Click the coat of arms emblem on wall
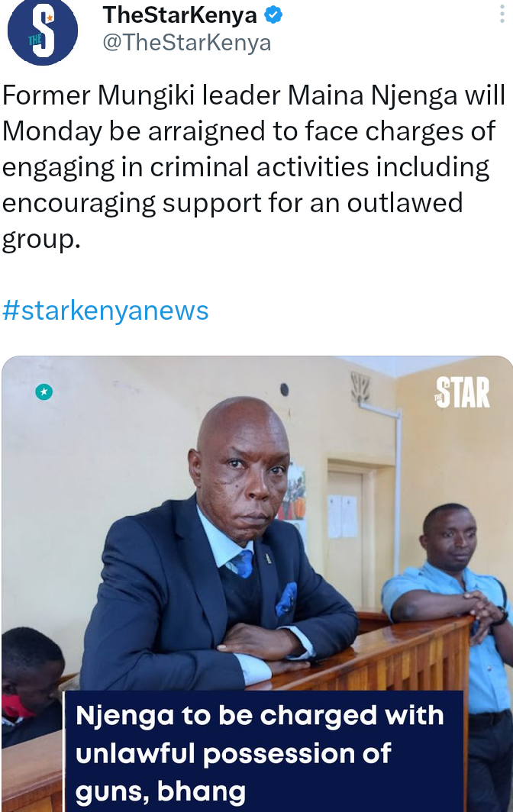The height and width of the screenshot is (812, 513). coord(360,388)
